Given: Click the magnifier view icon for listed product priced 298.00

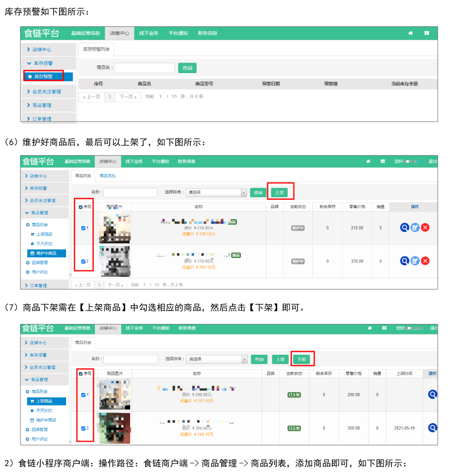Looking at the screenshot, I should click(433, 395).
